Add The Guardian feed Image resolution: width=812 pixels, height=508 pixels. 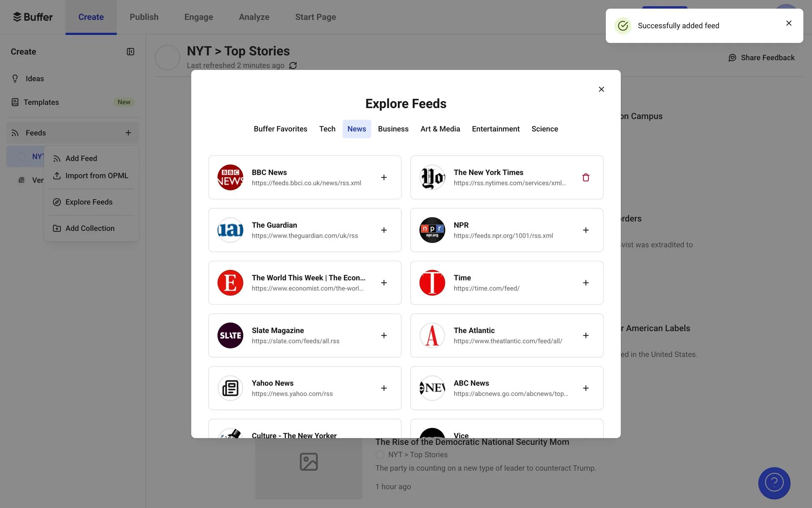point(384,230)
